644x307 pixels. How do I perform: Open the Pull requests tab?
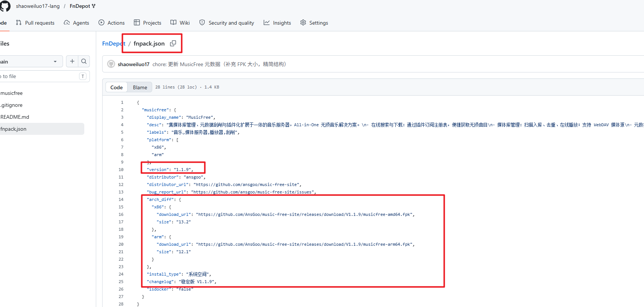click(35, 23)
